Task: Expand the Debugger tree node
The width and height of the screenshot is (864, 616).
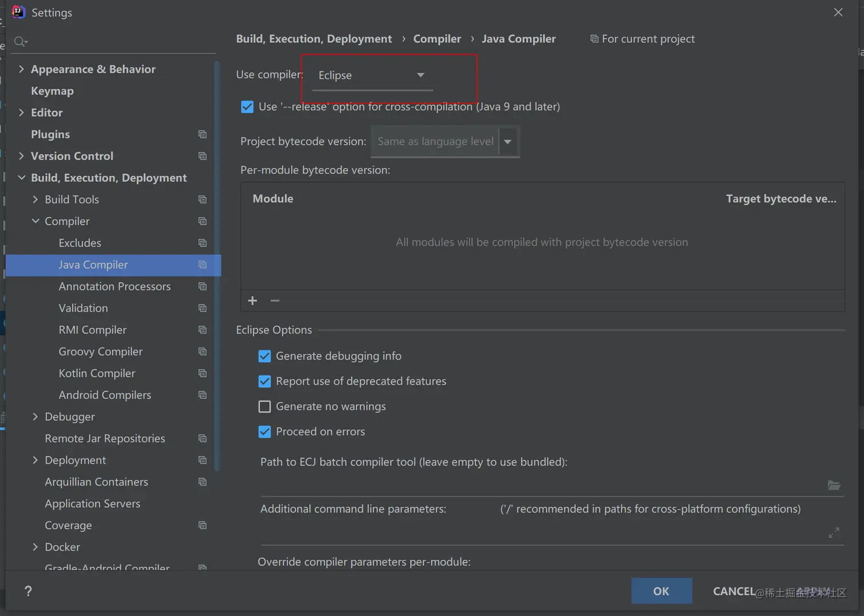Action: coord(35,417)
